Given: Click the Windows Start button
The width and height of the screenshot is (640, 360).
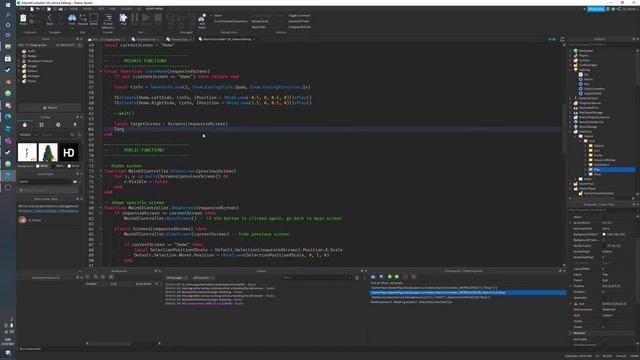Looking at the screenshot, I should 8,4.
